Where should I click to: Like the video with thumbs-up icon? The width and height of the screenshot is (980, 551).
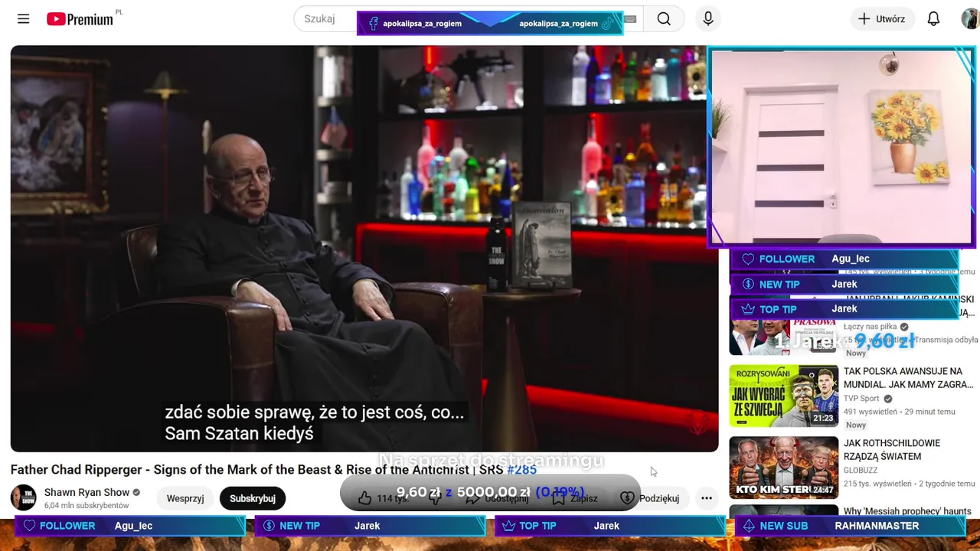pos(365,498)
